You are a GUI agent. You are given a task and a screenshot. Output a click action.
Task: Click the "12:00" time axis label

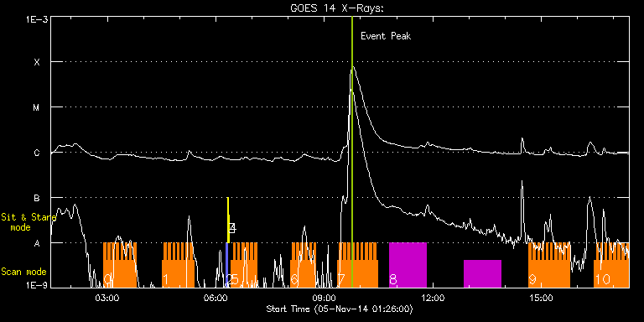(x=433, y=298)
